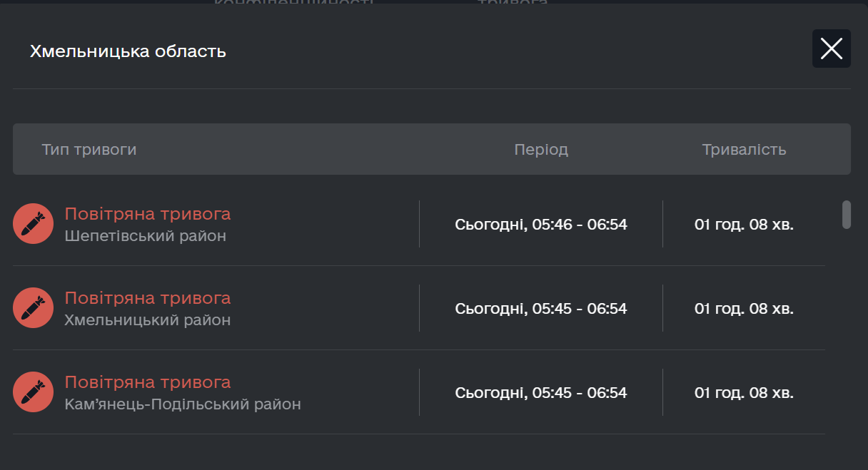868x470 pixels.
Task: Select the Кам'янець-Подільський район district label
Action: tap(182, 404)
